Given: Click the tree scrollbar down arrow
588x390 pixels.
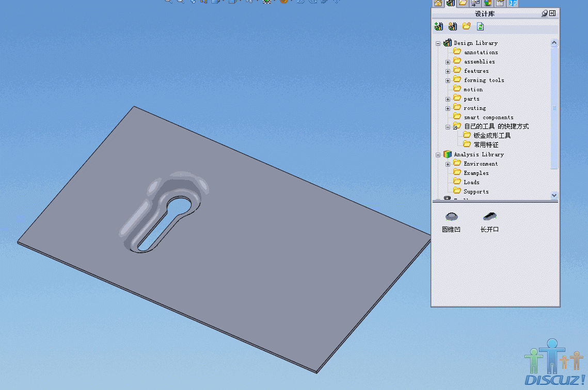Looking at the screenshot, I should pos(554,195).
